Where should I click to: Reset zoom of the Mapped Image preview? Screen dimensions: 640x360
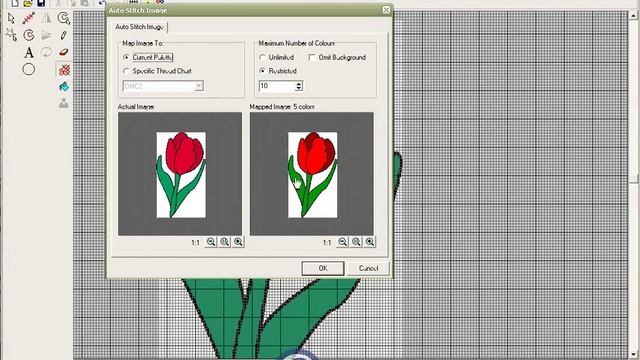pyautogui.click(x=356, y=242)
